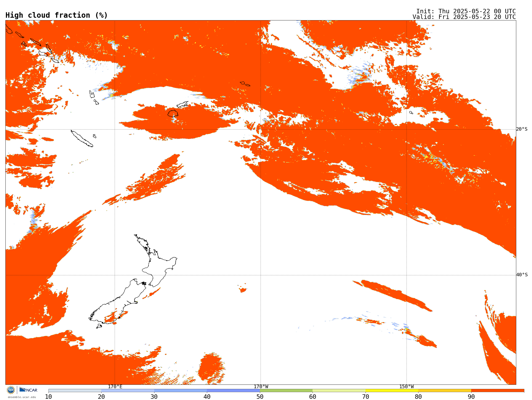
Task: Click the 170°W longitude label
Action: pyautogui.click(x=261, y=386)
